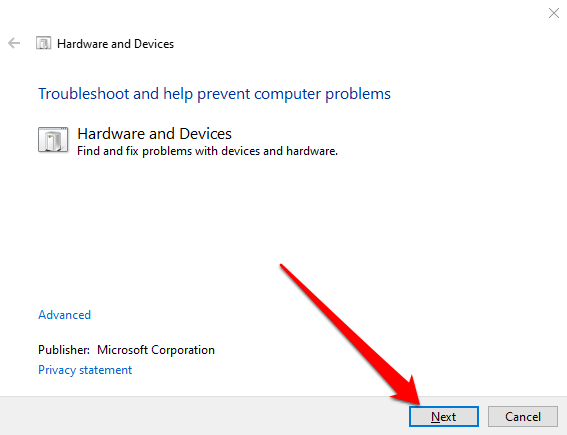Click the red arrowhead pointing at Next
This screenshot has width=567, height=435.
click(x=408, y=391)
